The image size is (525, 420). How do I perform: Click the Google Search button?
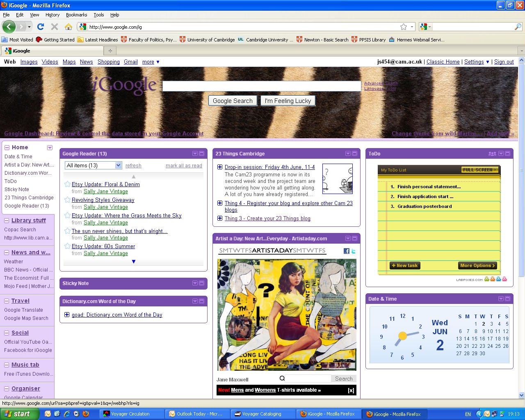pyautogui.click(x=233, y=101)
